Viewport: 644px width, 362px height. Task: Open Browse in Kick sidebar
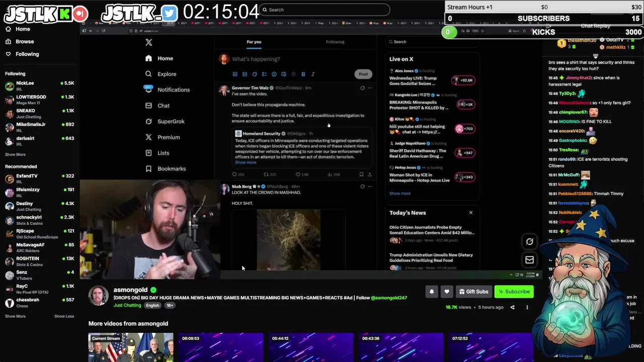tap(20, 42)
